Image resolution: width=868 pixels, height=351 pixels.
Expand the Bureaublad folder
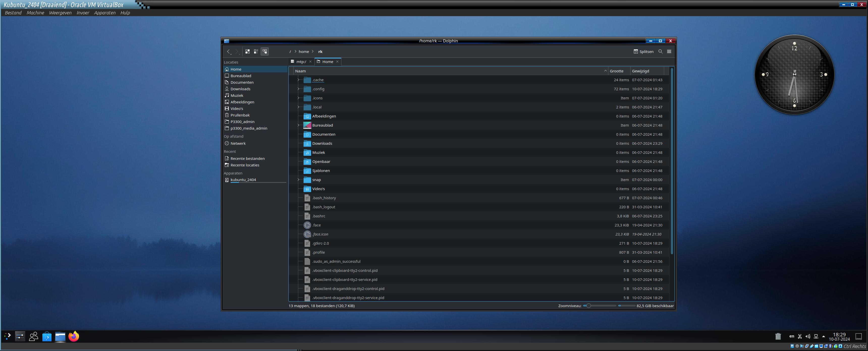298,125
